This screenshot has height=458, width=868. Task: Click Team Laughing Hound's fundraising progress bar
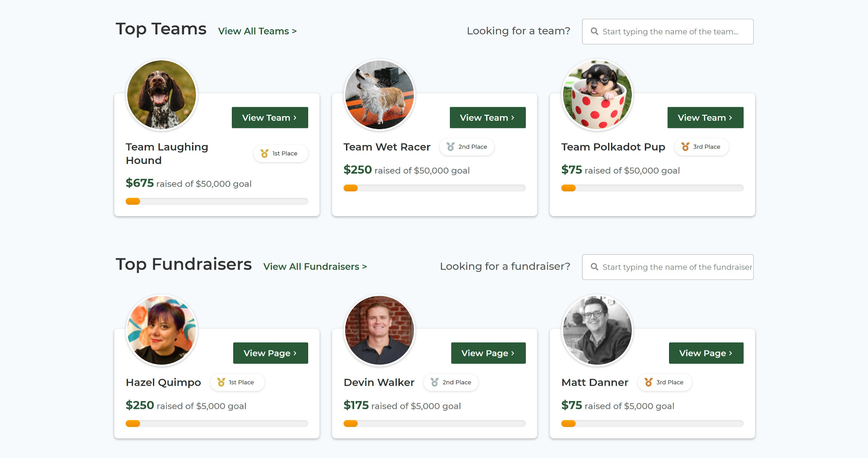[216, 201]
